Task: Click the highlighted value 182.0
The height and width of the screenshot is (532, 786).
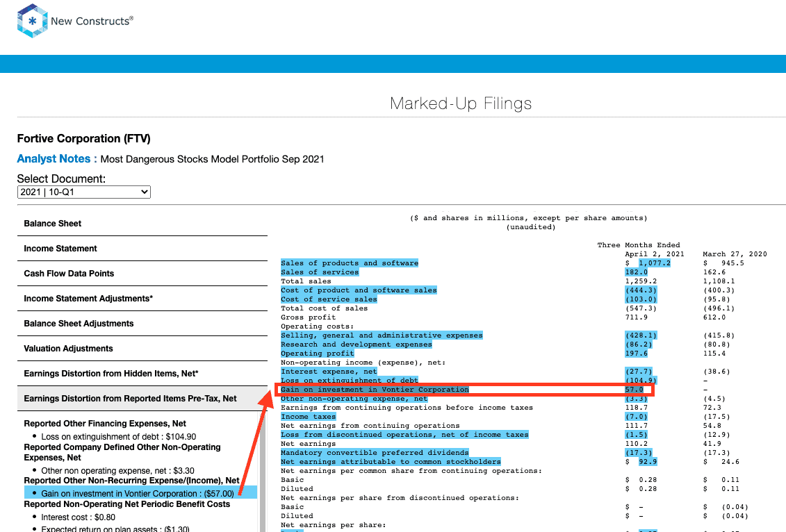Action: click(x=636, y=272)
